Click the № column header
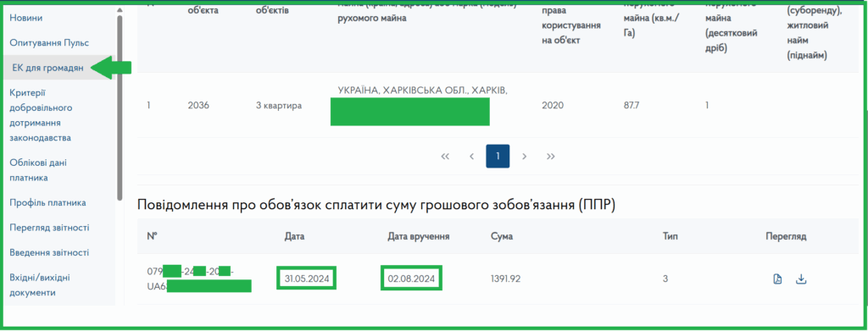The width and height of the screenshot is (868, 331). (153, 236)
